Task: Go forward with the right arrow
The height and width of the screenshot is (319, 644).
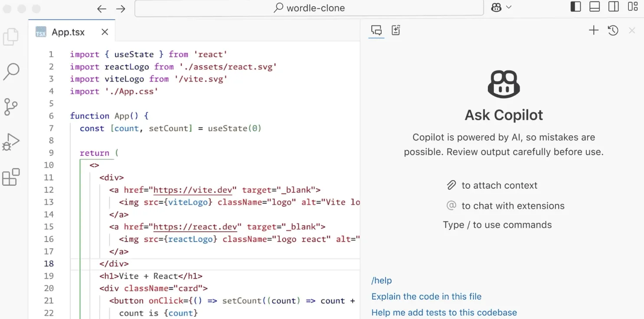Action: coord(121,9)
